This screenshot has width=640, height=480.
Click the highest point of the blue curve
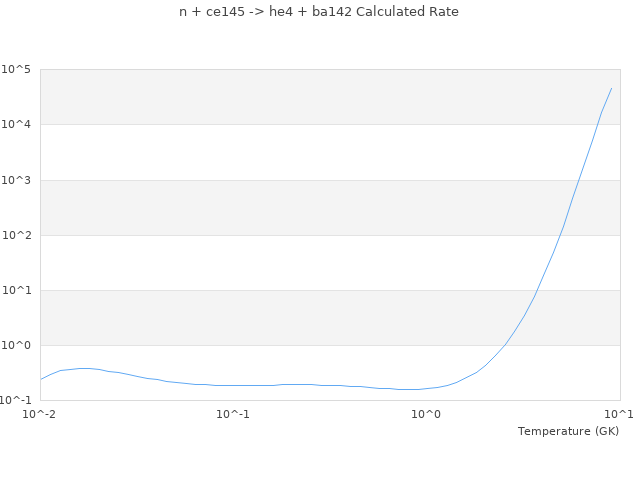point(611,88)
